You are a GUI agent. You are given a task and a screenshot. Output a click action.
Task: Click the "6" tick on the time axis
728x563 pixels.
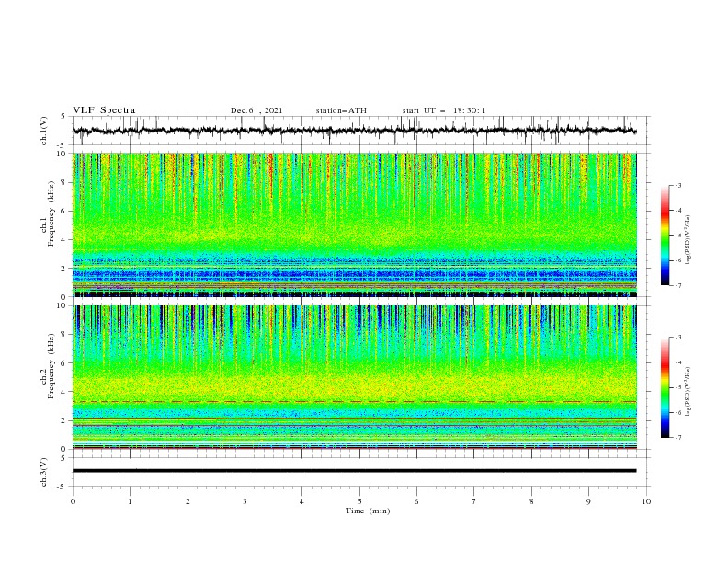(416, 501)
